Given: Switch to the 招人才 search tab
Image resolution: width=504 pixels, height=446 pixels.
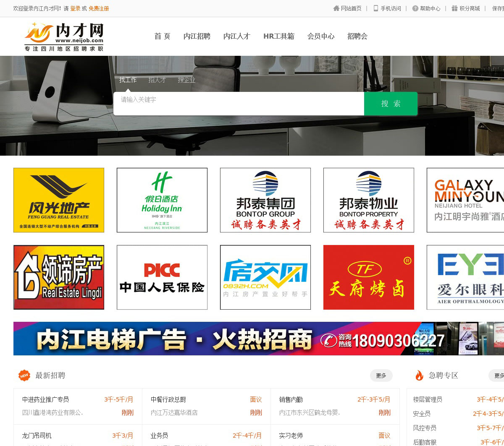Looking at the screenshot, I should (x=157, y=80).
